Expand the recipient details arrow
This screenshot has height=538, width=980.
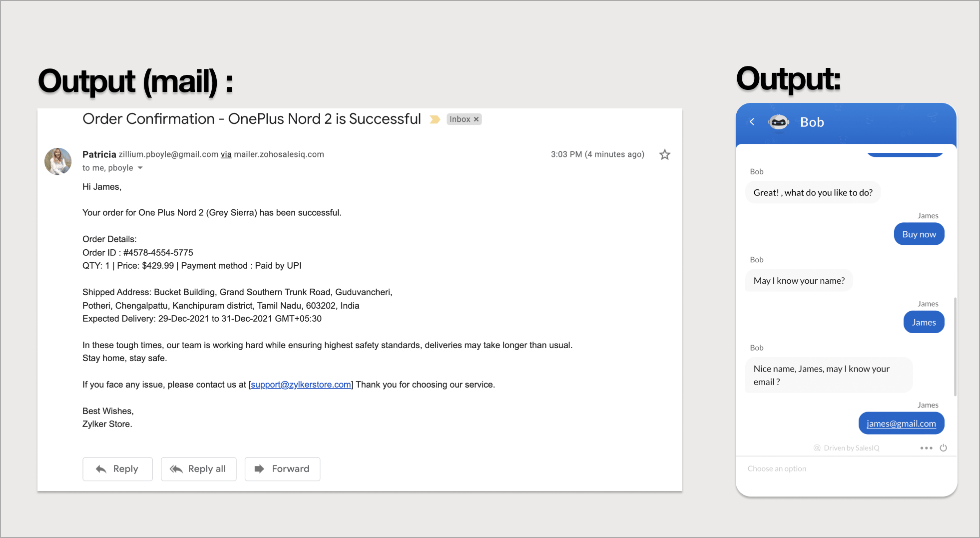point(140,168)
